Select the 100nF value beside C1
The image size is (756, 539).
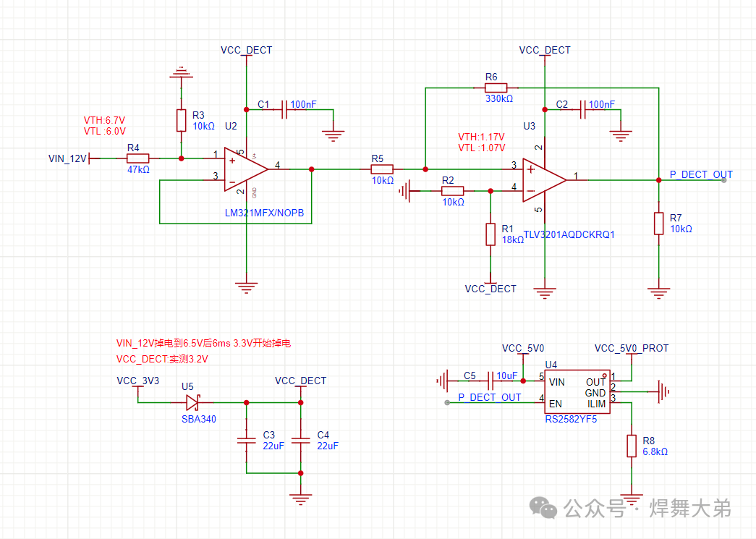tap(303, 104)
